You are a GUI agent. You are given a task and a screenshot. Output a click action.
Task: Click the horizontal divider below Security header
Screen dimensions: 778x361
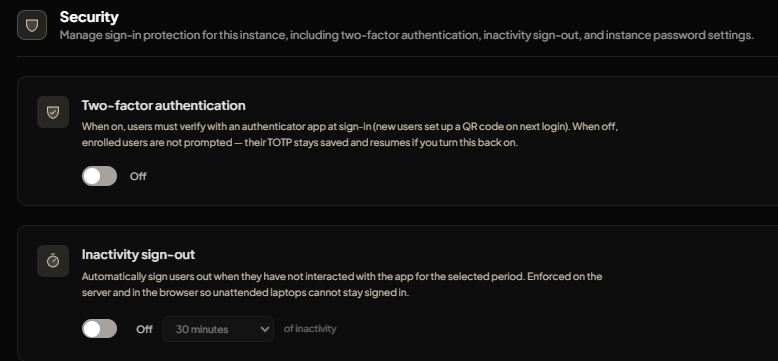[397, 57]
